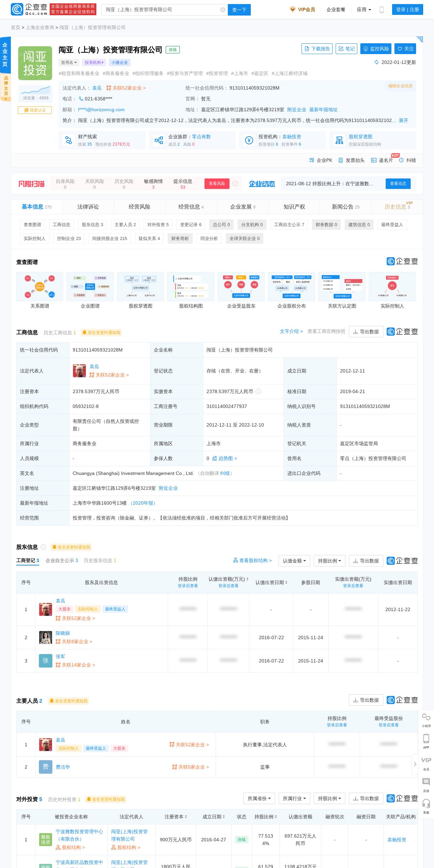Image resolution: width=434 pixels, height=868 pixels.
Task: Open 持股比例 filter in 对外投资
Action: pos(329,798)
